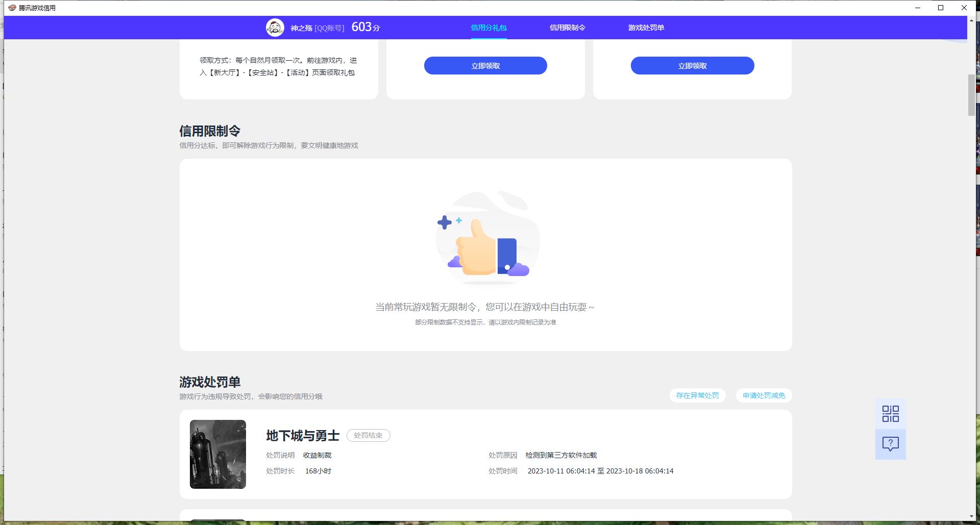Click the 地下城与勇士 game title
This screenshot has height=525, width=980.
coord(303,435)
